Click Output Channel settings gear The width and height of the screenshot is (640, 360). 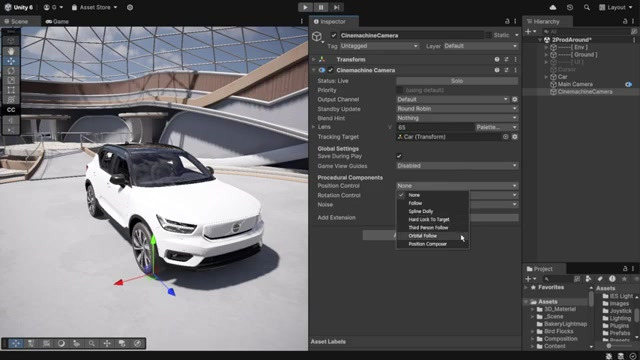point(515,100)
